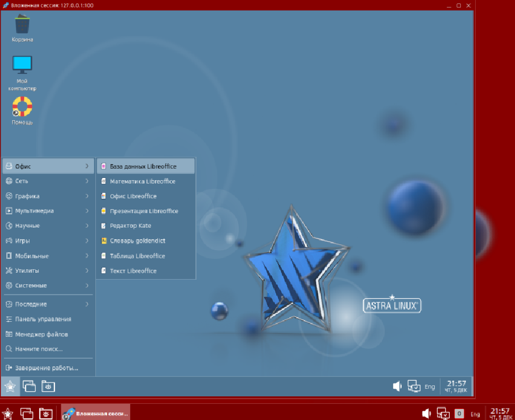The height and width of the screenshot is (420, 515).
Task: Launch Текст Libreoffice
Action: coord(146,271)
